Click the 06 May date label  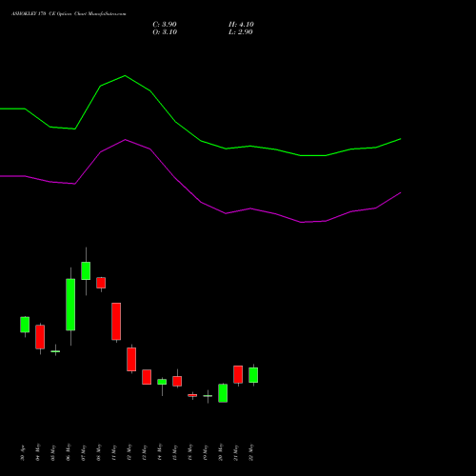click(x=69, y=452)
